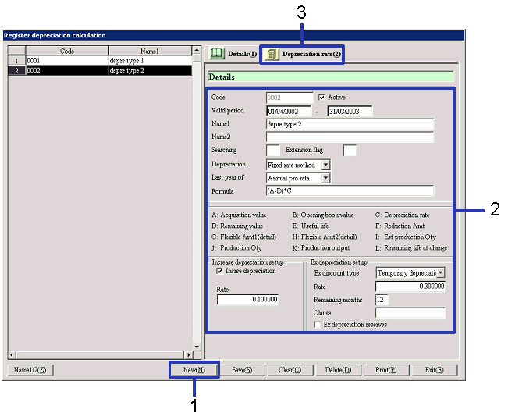Click the Name2 text field
Screen dimensions: 508x420
coord(349,137)
